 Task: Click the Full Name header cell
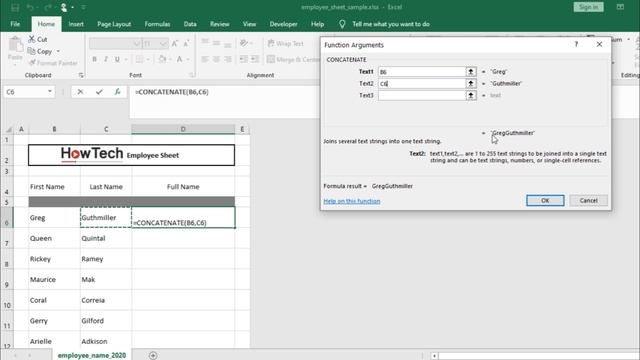[x=183, y=187]
